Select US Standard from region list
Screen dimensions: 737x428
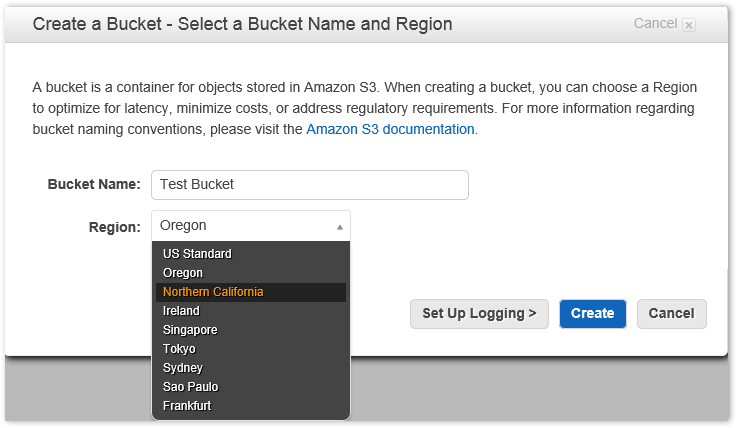click(x=197, y=254)
